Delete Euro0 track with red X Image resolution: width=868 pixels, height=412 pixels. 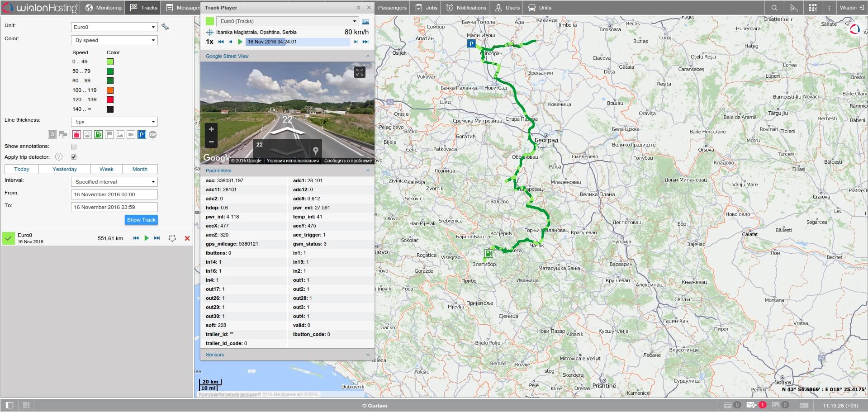(187, 238)
